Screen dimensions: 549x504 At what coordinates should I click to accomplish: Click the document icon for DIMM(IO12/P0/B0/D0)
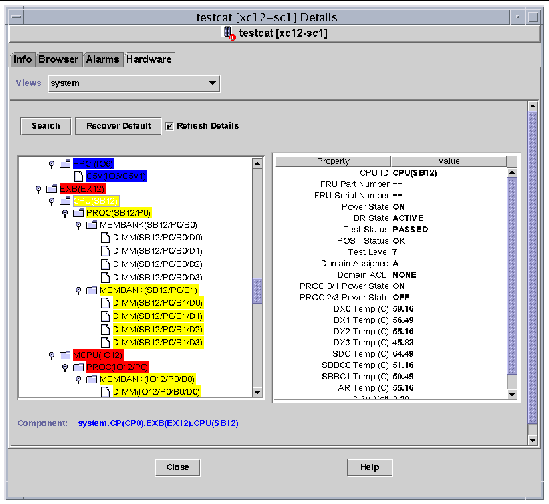pos(105,391)
